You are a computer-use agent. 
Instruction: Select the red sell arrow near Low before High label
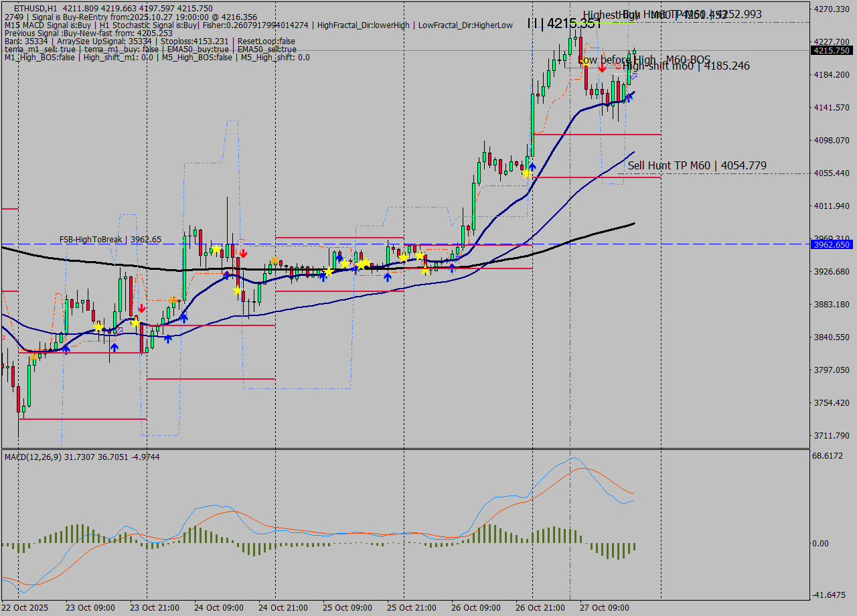[x=602, y=69]
